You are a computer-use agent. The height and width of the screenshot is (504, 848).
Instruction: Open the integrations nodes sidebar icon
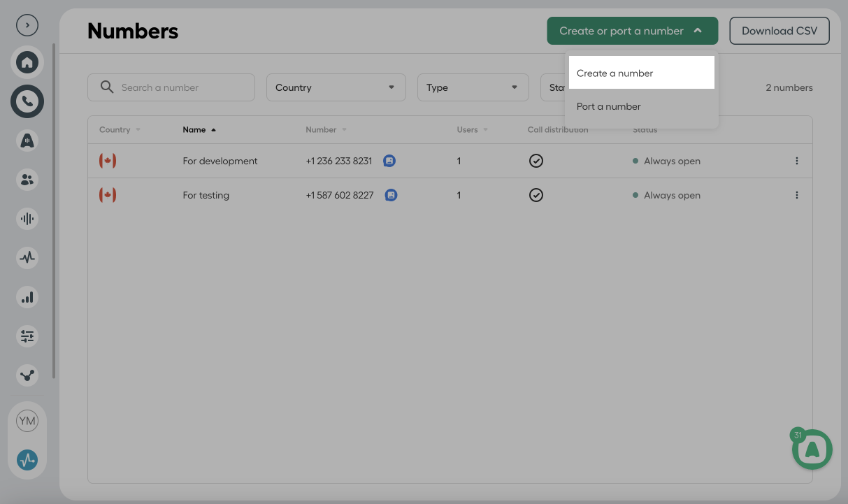click(x=27, y=375)
